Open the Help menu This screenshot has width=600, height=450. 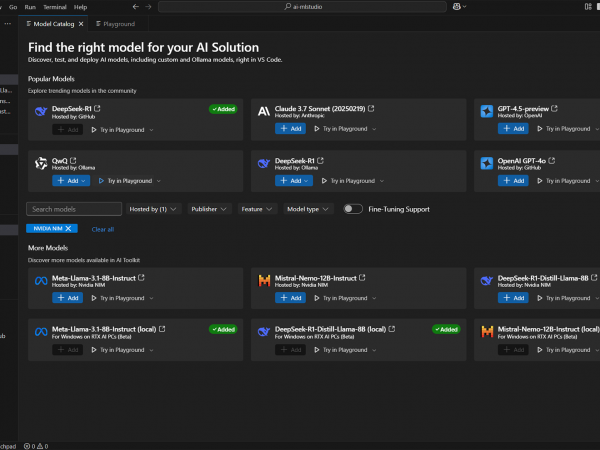click(80, 7)
